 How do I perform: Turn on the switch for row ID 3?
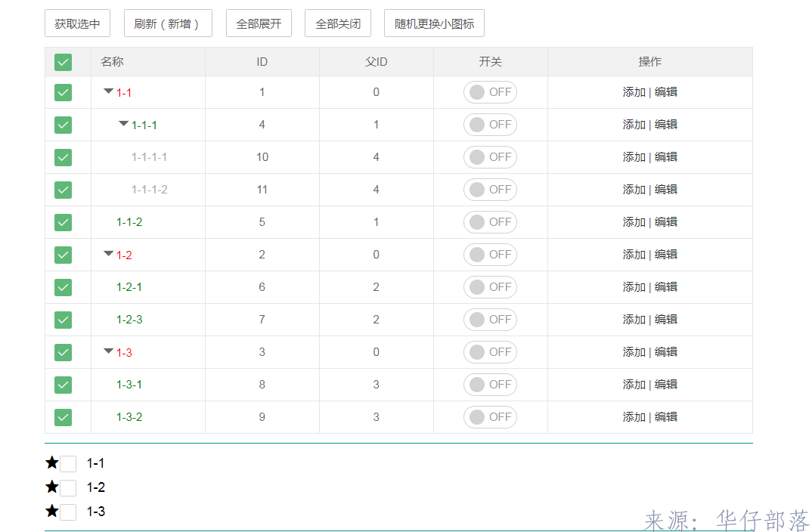[x=490, y=352]
